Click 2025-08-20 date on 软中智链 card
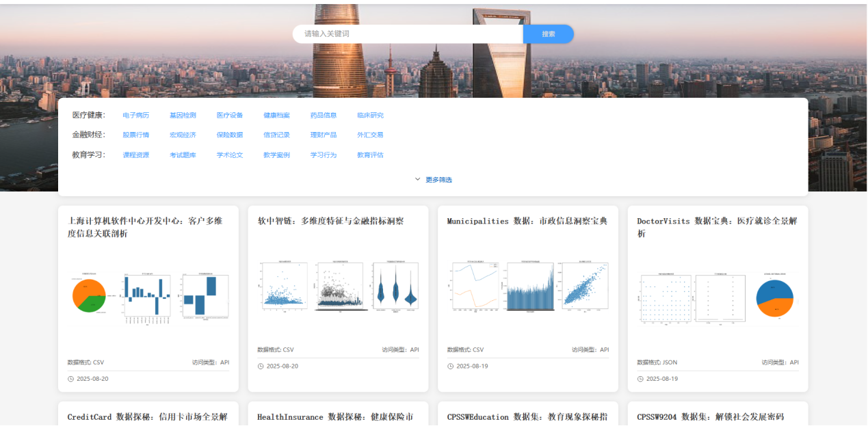This screenshot has height=426, width=868. point(282,366)
